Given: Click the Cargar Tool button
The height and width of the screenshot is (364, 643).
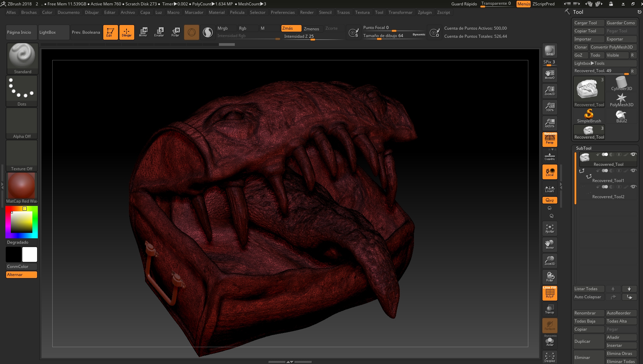Looking at the screenshot, I should [x=589, y=23].
